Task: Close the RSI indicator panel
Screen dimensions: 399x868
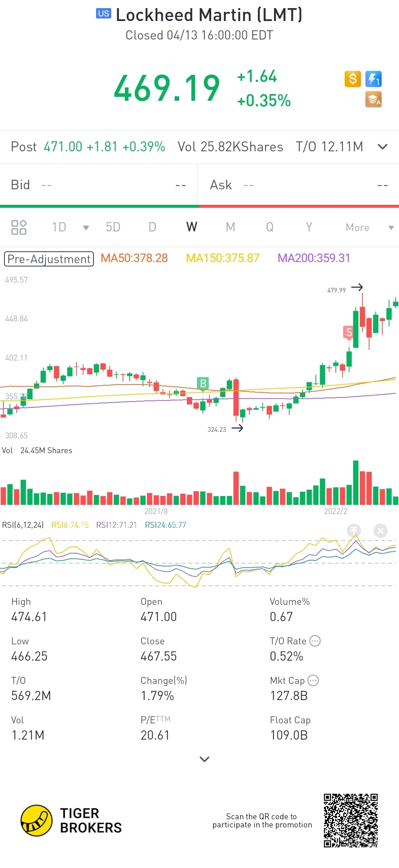Action: (x=381, y=531)
